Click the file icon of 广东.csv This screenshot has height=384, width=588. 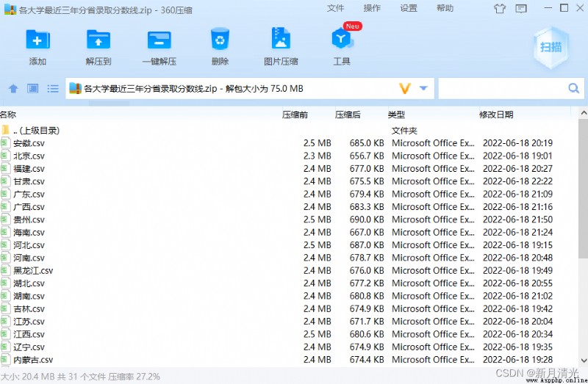point(5,194)
